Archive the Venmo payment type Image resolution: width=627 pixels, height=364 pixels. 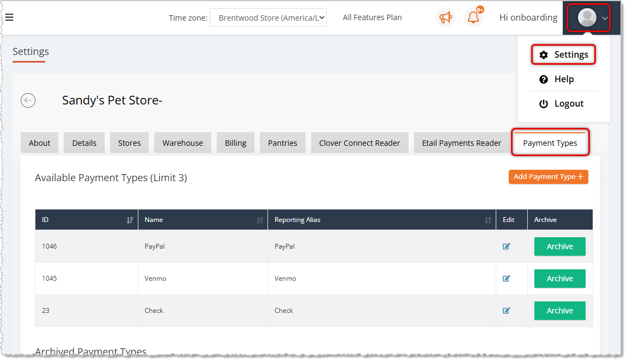point(560,279)
